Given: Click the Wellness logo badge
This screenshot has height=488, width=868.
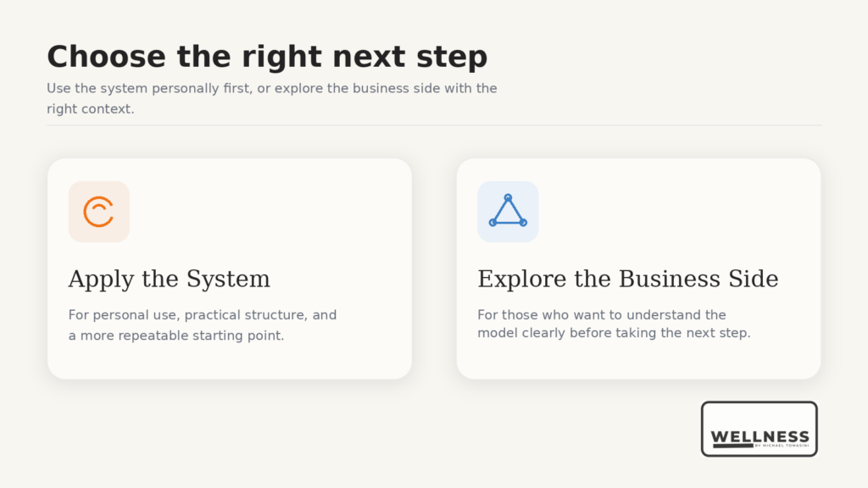Looking at the screenshot, I should 759,429.
